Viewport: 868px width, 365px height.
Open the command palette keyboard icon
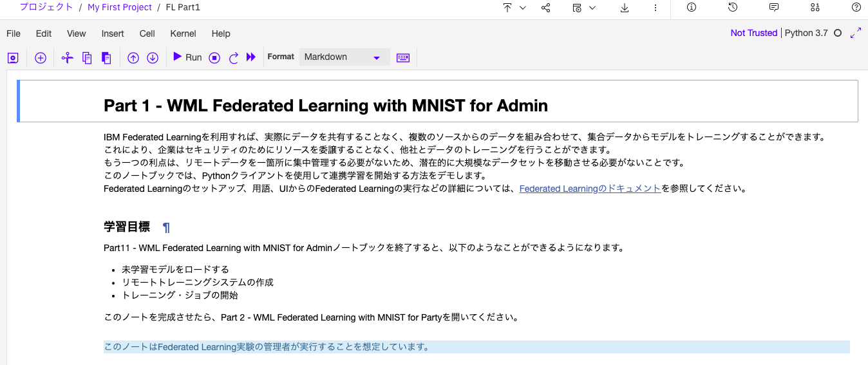point(403,57)
